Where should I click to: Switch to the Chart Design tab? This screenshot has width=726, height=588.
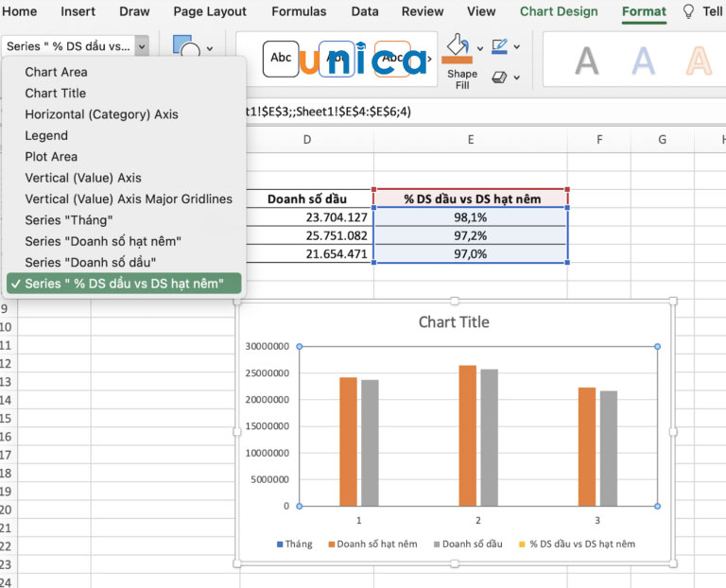559,11
